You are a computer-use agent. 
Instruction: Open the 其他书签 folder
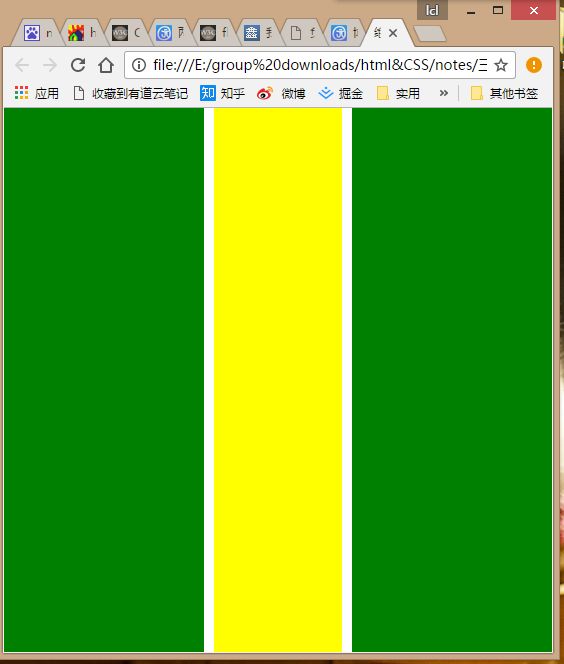pos(505,93)
